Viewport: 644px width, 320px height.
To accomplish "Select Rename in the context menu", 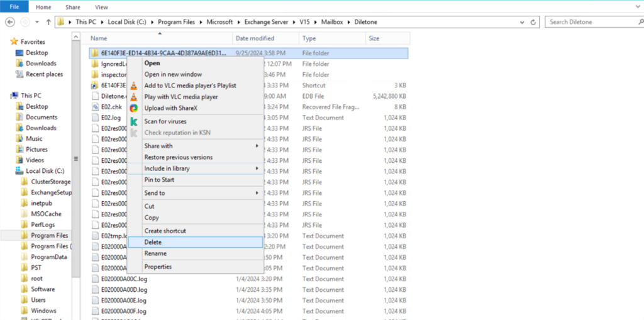I will tap(195, 253).
